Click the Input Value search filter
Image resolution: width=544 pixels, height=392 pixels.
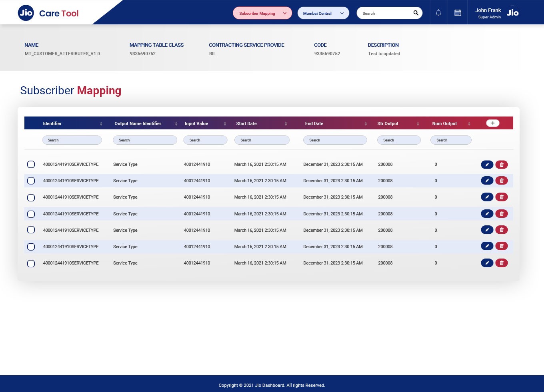pyautogui.click(x=205, y=140)
